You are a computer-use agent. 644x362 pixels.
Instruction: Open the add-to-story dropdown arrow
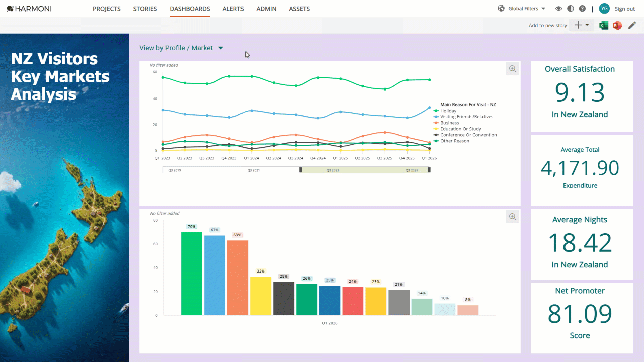(x=587, y=25)
